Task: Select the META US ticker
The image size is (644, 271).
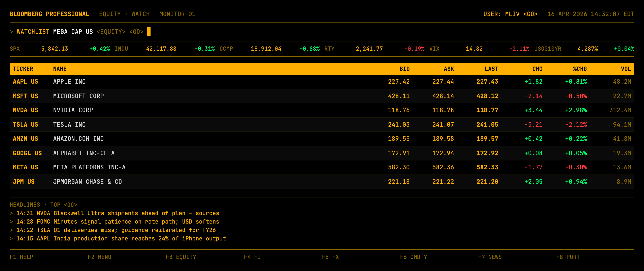Action: [26, 167]
